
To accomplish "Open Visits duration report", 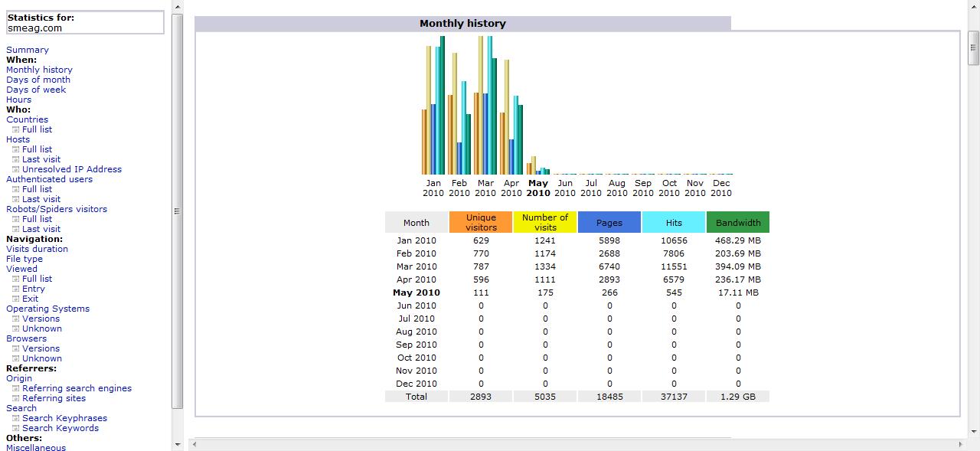I will pyautogui.click(x=37, y=249).
